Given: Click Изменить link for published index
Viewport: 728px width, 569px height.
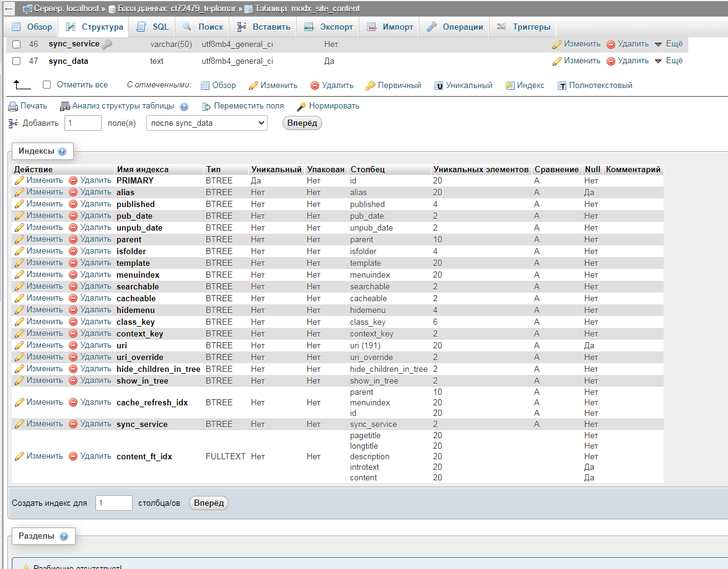Looking at the screenshot, I should tap(45, 203).
